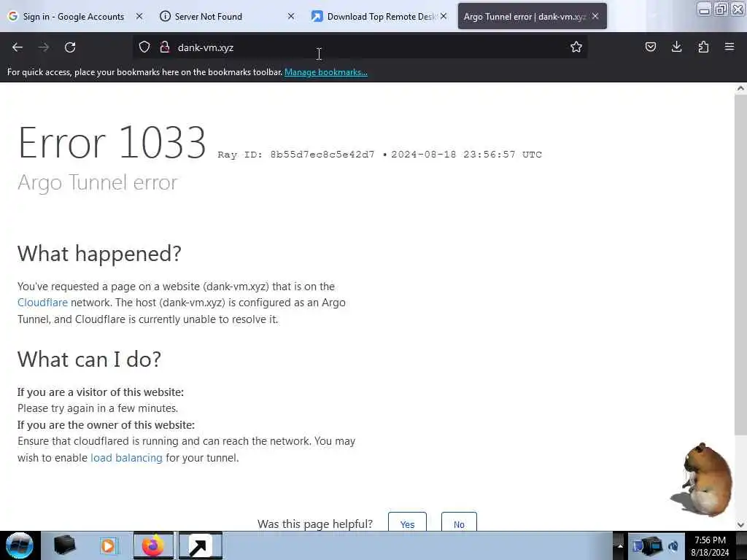
Task: Open the Firefox hamburger menu
Action: pyautogui.click(x=729, y=47)
